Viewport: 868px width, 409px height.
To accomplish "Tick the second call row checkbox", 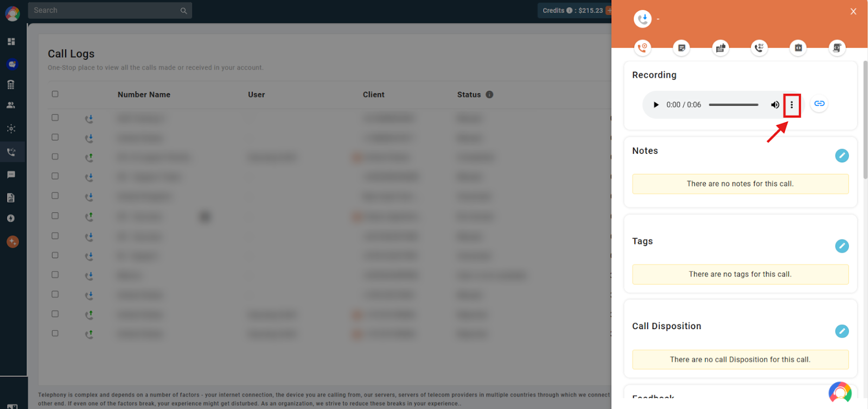I will (x=55, y=137).
